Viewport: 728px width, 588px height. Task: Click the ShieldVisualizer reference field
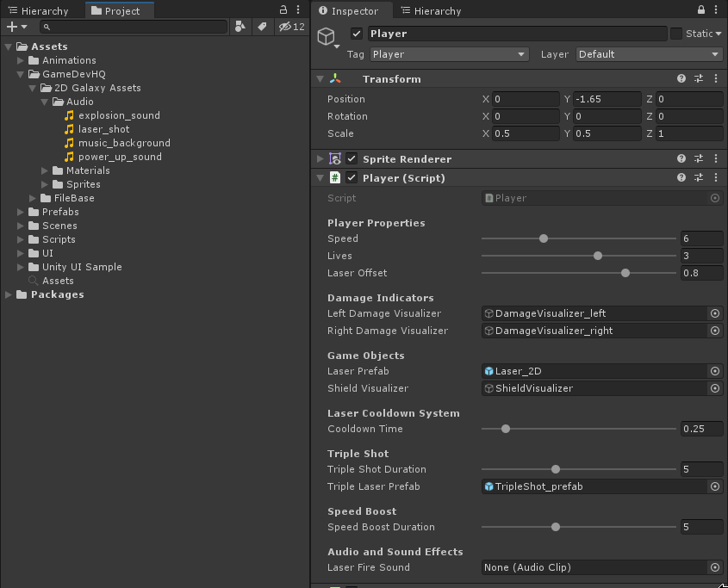pos(594,388)
